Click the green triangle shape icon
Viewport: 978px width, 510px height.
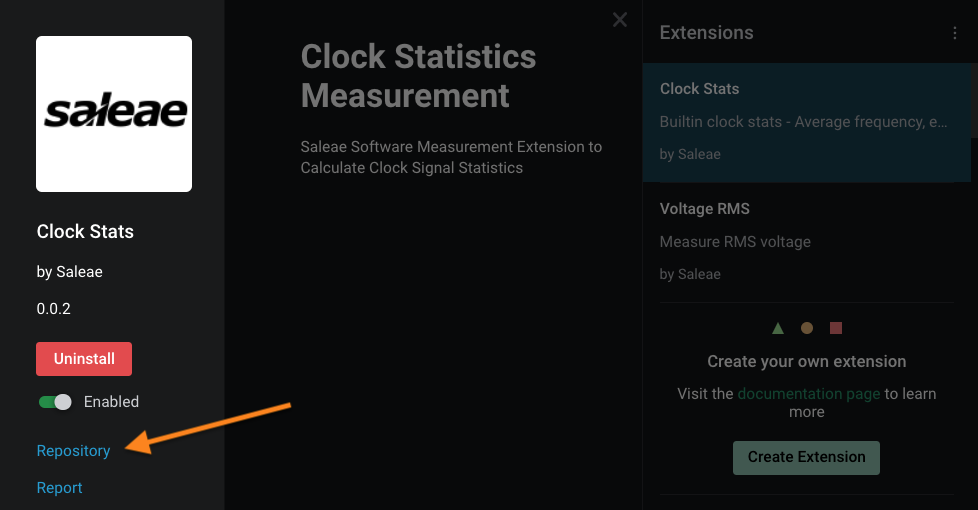pyautogui.click(x=778, y=328)
